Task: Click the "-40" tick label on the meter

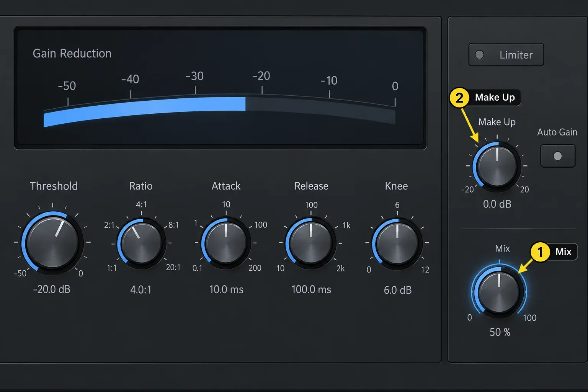Action: tap(130, 79)
